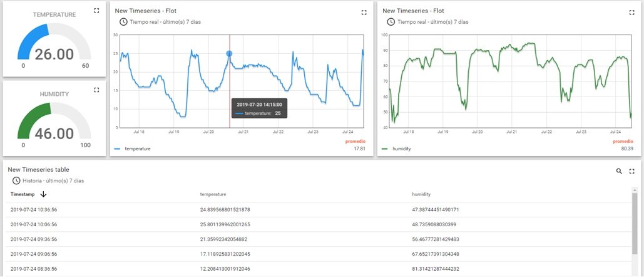
Task: Click temperature value 25.801139962001265
Action: coord(225,224)
